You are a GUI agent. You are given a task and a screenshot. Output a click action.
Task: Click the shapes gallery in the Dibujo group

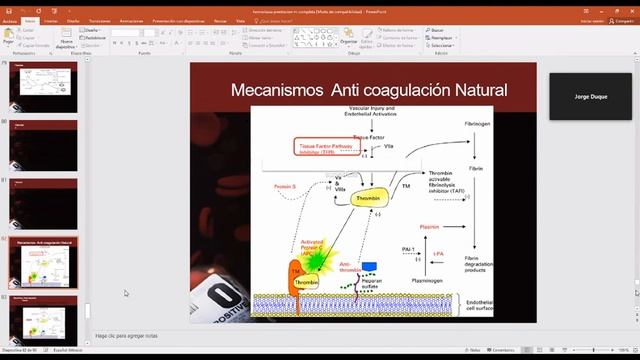pyautogui.click(x=316, y=38)
